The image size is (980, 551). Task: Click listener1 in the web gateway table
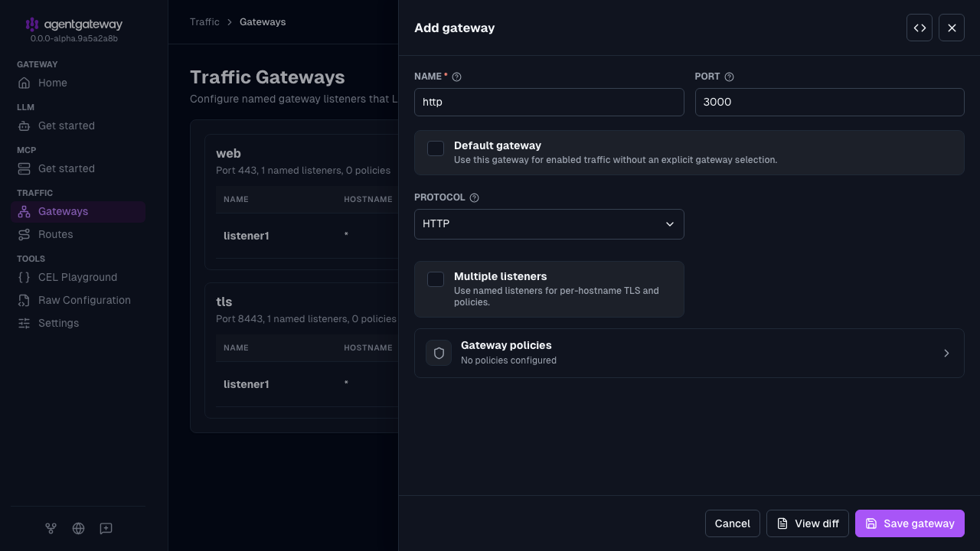tap(247, 236)
